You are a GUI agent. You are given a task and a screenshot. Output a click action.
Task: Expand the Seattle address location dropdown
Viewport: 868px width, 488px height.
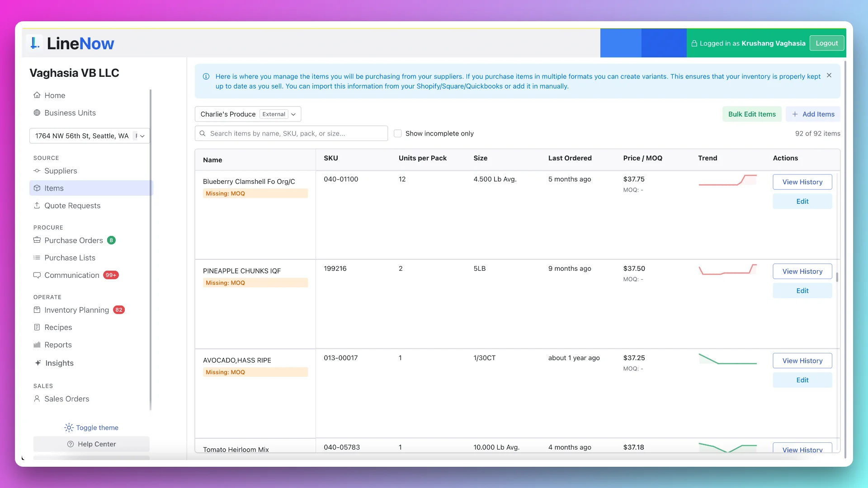click(x=90, y=136)
